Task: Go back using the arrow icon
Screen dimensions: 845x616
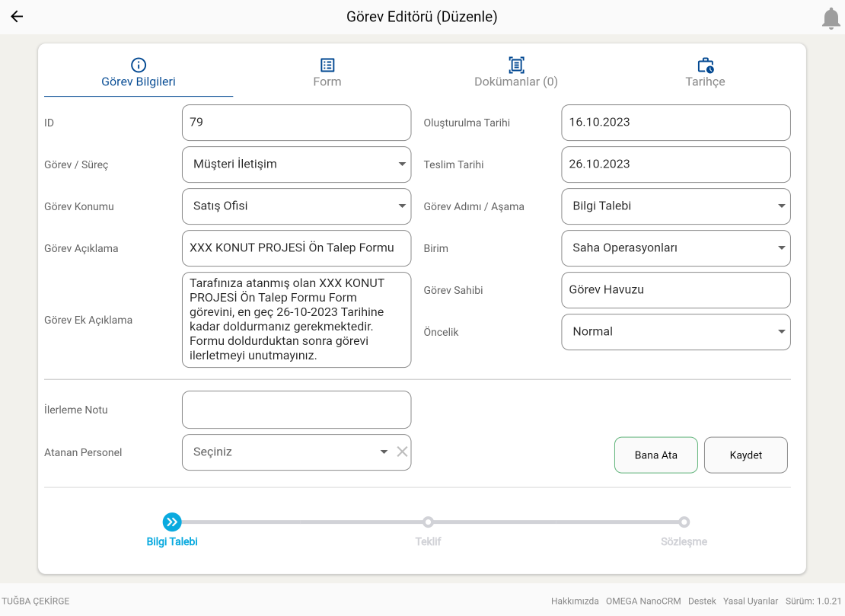Action: (17, 17)
